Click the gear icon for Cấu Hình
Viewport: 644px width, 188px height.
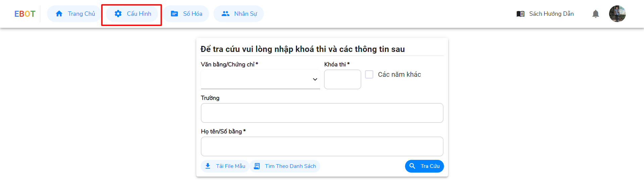[x=118, y=14]
